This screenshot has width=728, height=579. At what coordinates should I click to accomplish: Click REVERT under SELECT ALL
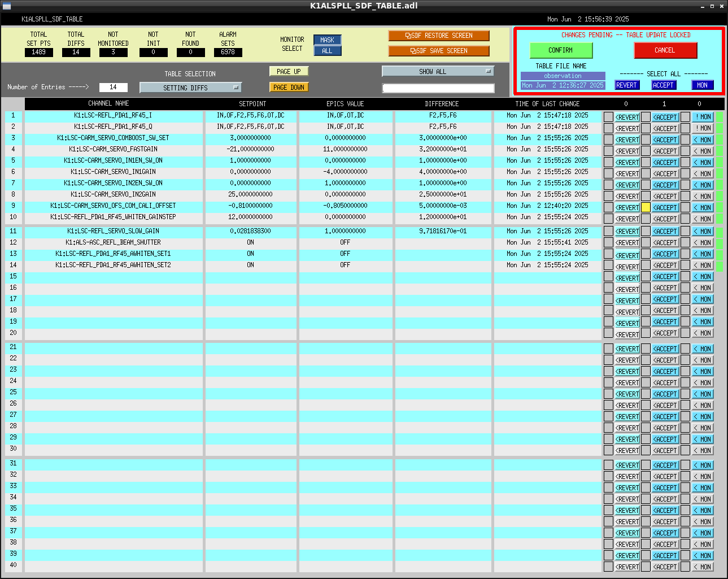click(626, 85)
